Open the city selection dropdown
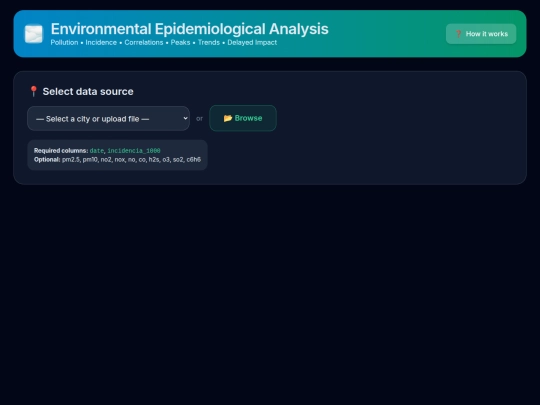Image resolution: width=540 pixels, height=405 pixels. click(x=108, y=118)
